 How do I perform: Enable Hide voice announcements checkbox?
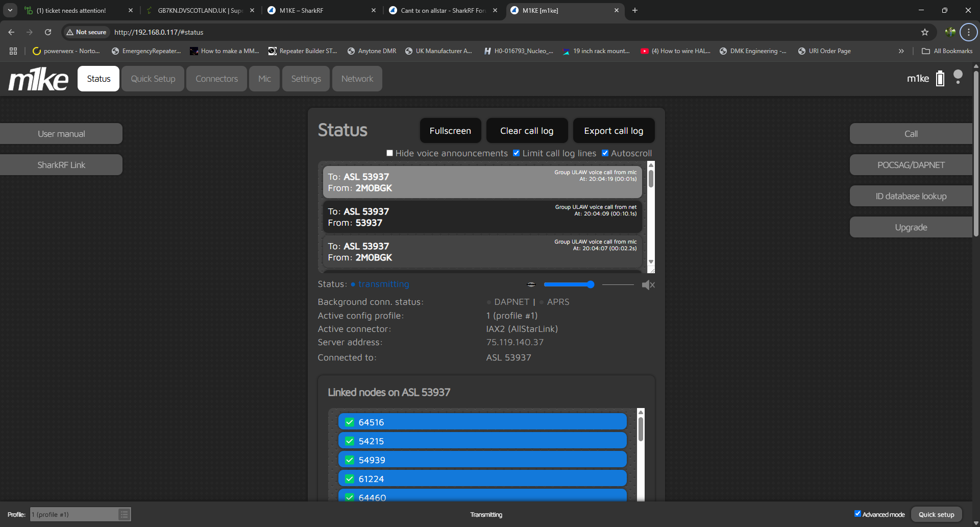coord(390,153)
